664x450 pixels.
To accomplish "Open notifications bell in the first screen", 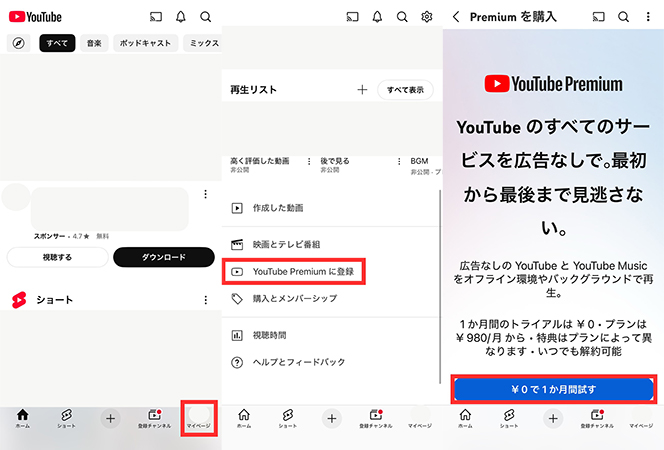I will coord(181,17).
